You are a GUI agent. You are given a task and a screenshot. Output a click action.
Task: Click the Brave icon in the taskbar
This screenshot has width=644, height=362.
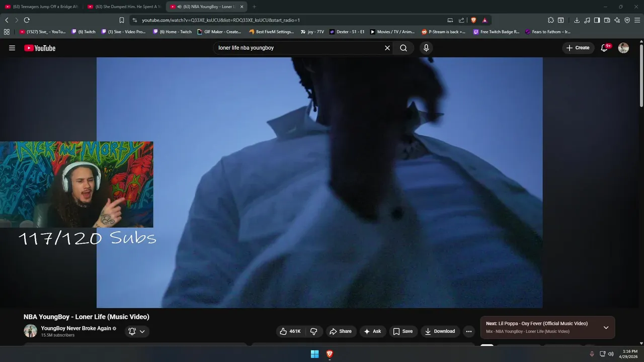coord(330,354)
